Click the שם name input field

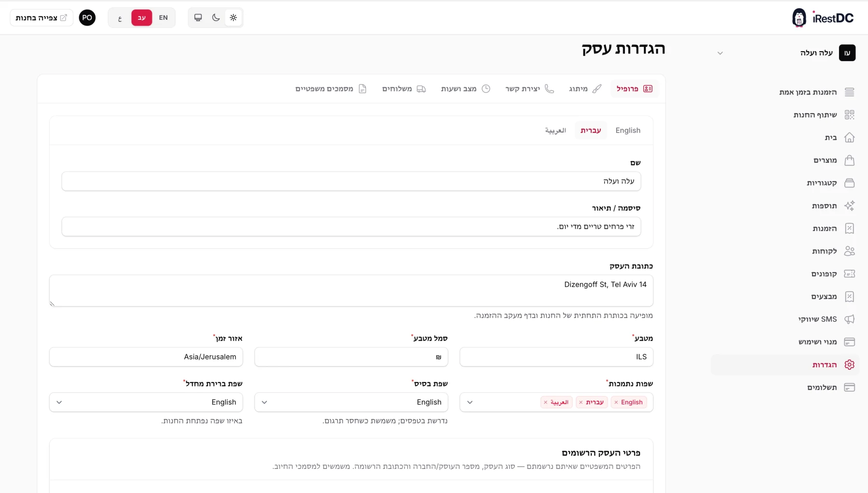pyautogui.click(x=351, y=181)
